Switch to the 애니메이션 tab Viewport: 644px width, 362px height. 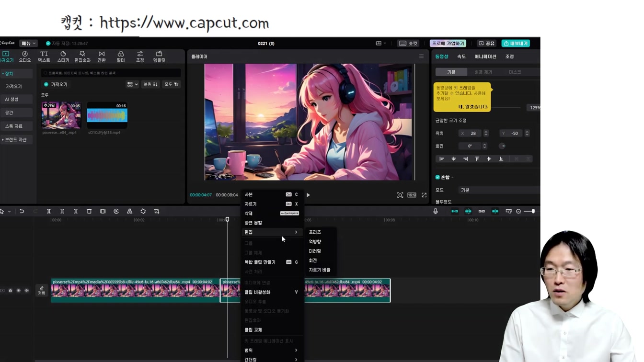[485, 57]
